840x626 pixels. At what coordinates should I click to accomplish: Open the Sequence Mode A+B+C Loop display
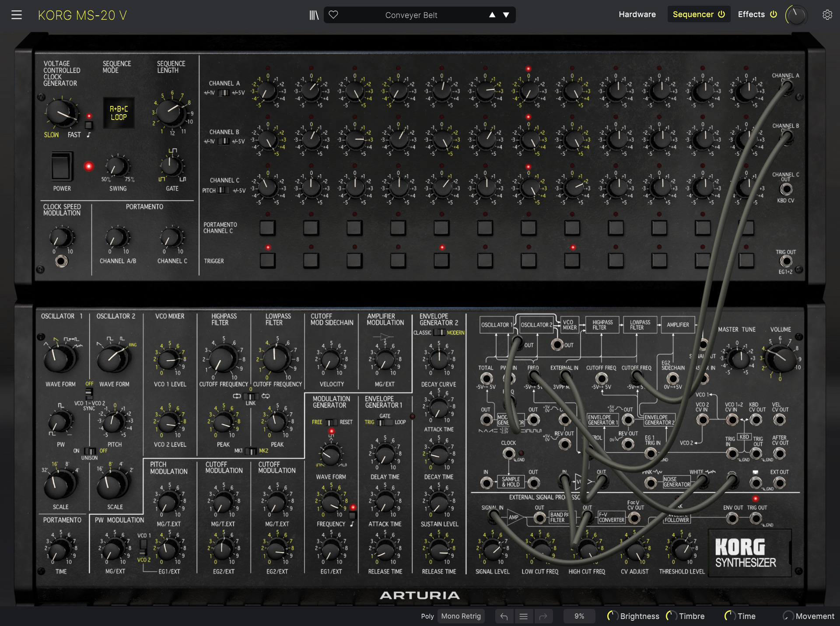pyautogui.click(x=119, y=113)
